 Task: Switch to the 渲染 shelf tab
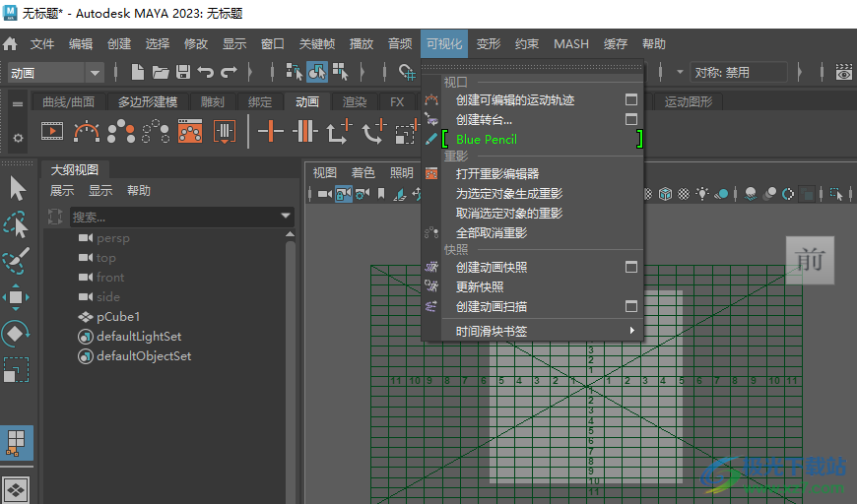tap(355, 101)
